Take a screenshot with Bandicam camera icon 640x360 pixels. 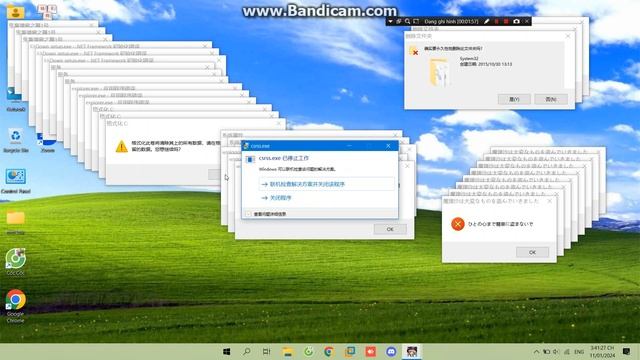coord(516,21)
